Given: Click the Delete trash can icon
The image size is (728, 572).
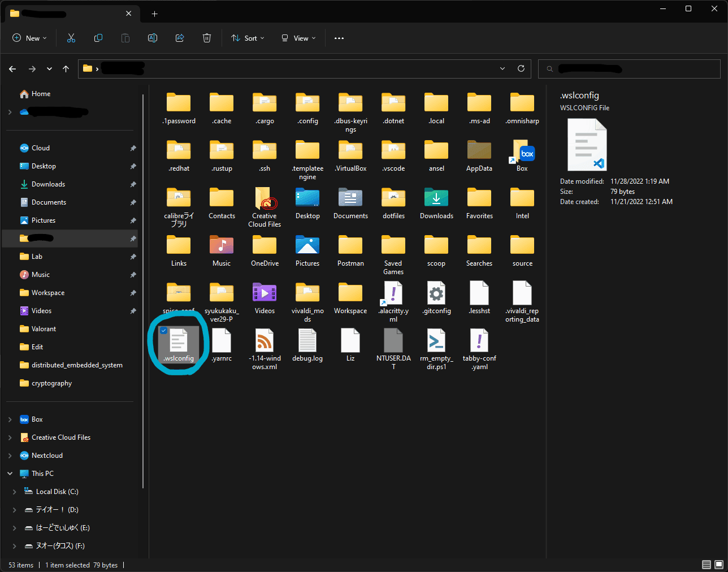Looking at the screenshot, I should 207,38.
